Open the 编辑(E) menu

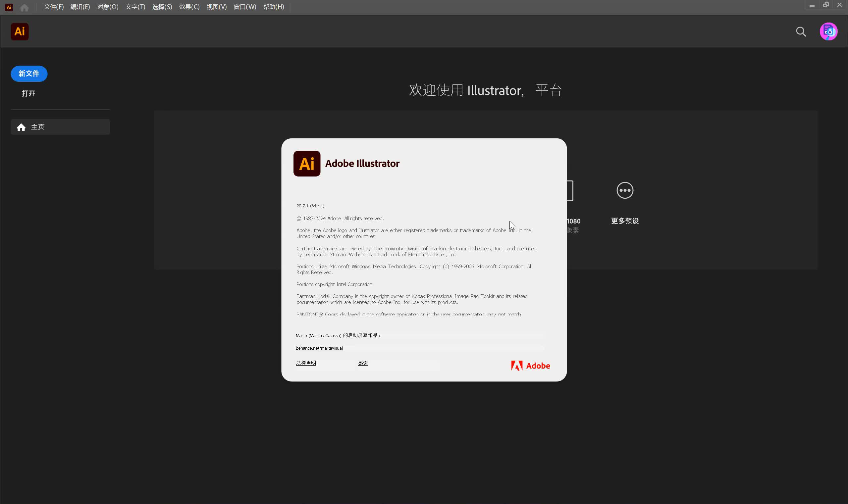tap(80, 7)
